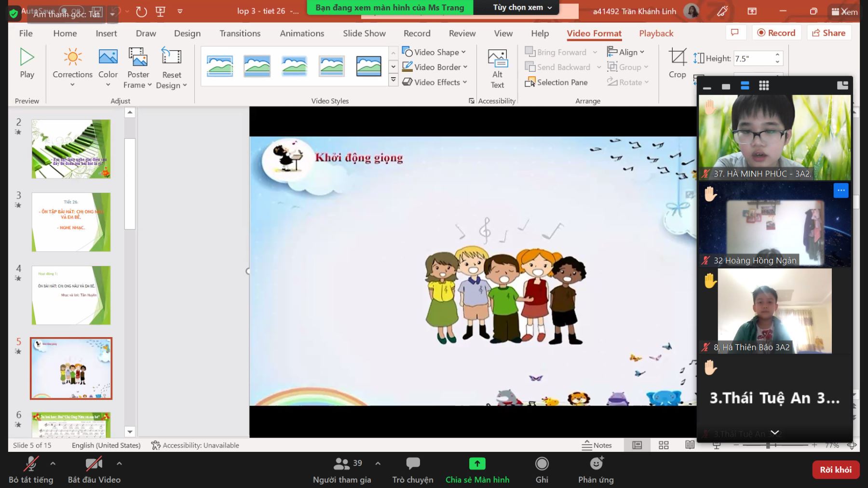Open the Animations ribbon tab
Image resolution: width=868 pixels, height=488 pixels.
coord(302,33)
